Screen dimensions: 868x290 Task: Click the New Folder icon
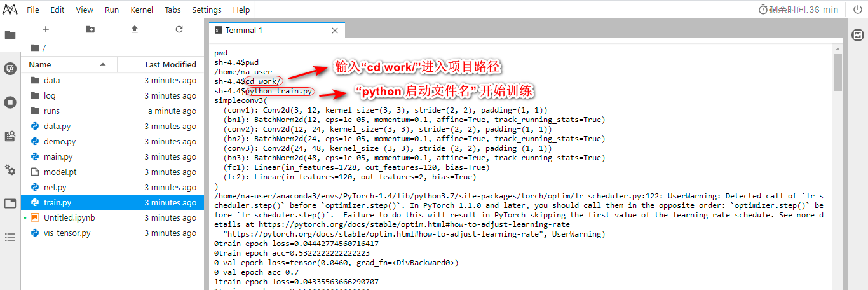(90, 29)
